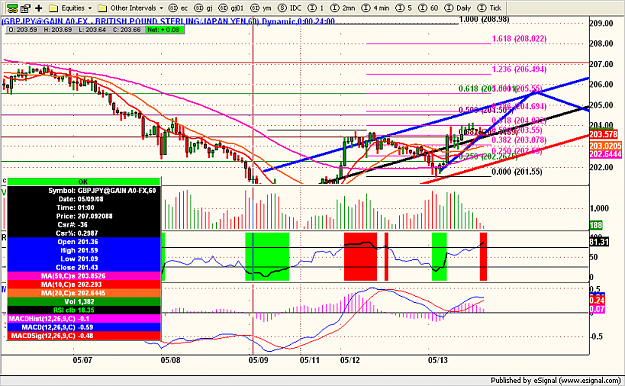Click the 0.382 (203.078) Fibonacci label
This screenshot has width=625, height=386.
(x=519, y=140)
